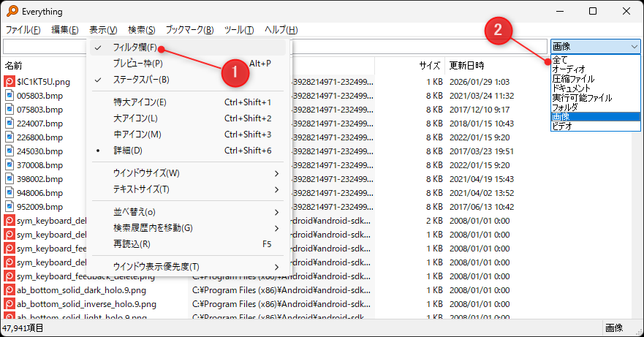Click the ab_bottom_solid_dark_holo.9.png file icon

point(10,290)
